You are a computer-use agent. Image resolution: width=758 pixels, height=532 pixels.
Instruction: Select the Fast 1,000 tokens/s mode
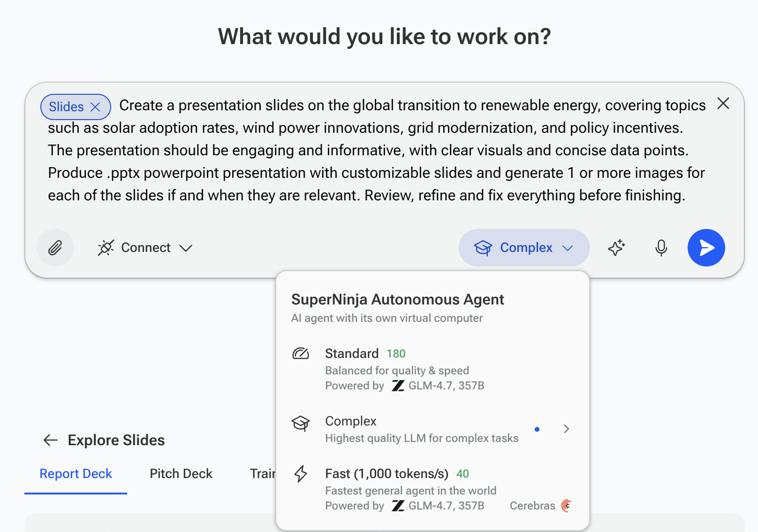click(x=432, y=489)
